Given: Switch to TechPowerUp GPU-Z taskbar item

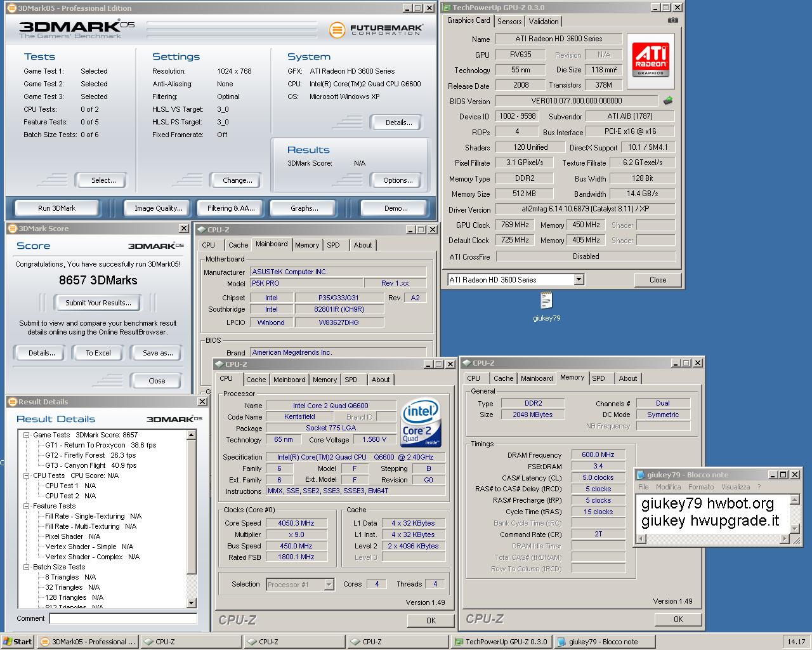Looking at the screenshot, I should 502,642.
